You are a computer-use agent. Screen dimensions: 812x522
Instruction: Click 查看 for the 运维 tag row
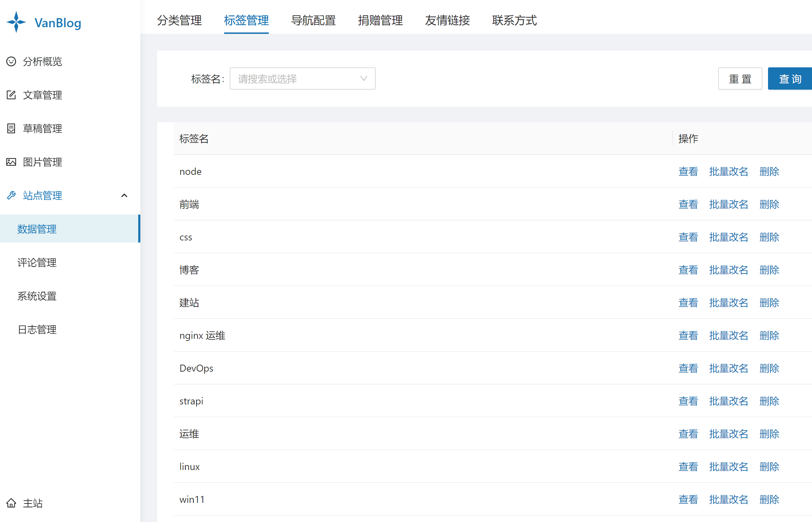688,434
